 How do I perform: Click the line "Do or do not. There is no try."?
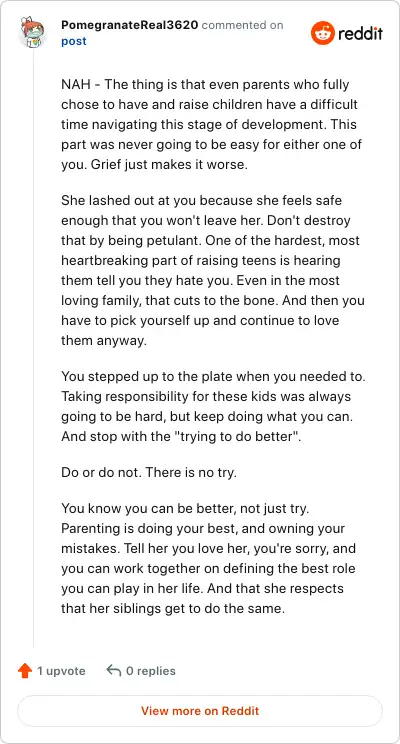tap(149, 473)
